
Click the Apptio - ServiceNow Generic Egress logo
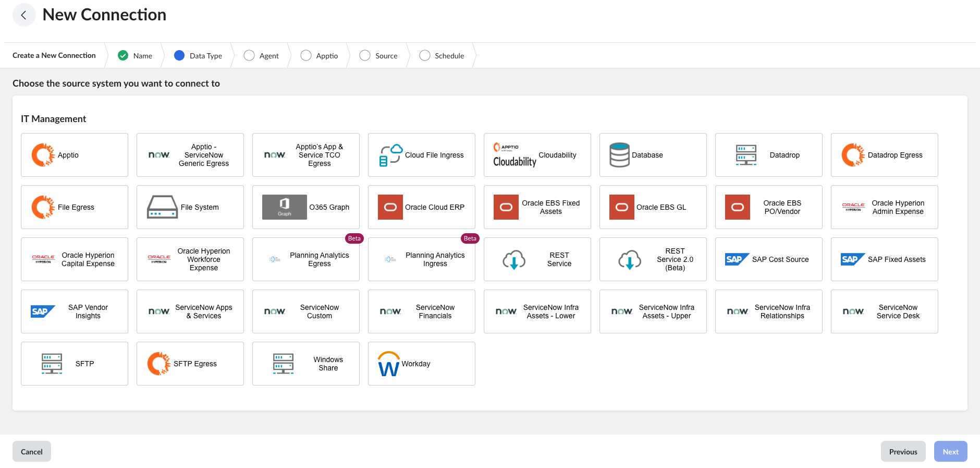(159, 155)
